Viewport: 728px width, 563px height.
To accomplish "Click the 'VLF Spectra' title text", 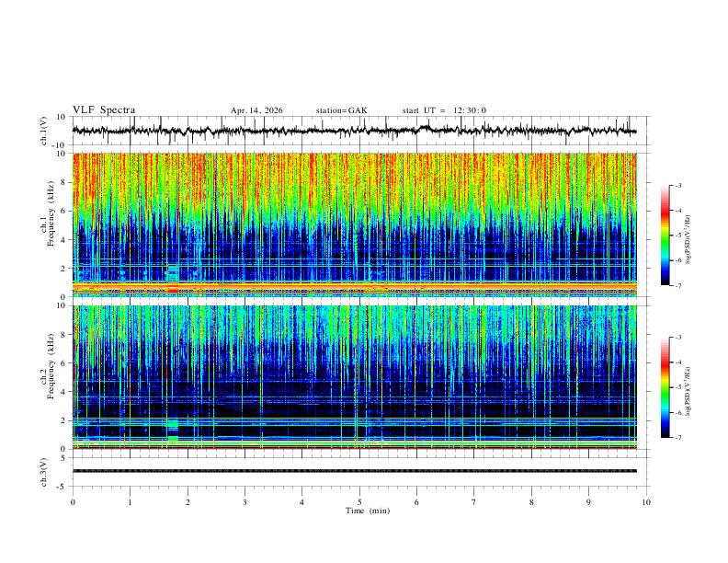I will [x=104, y=110].
